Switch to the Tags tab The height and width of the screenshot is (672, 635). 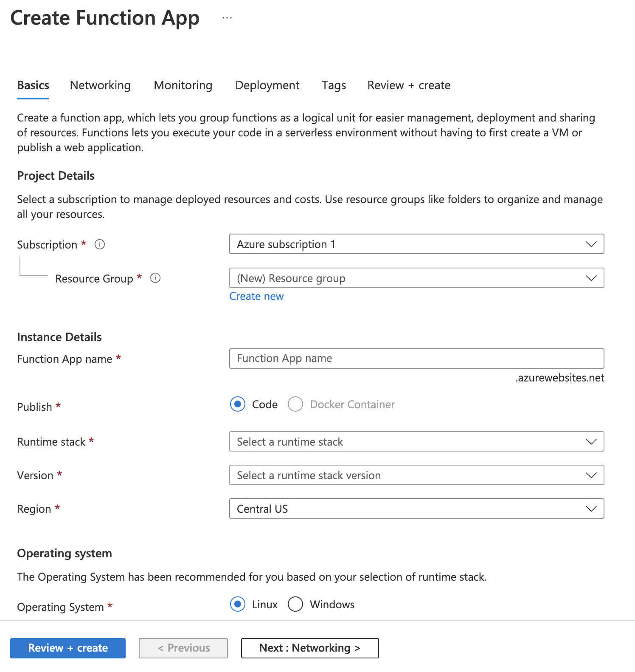[334, 85]
